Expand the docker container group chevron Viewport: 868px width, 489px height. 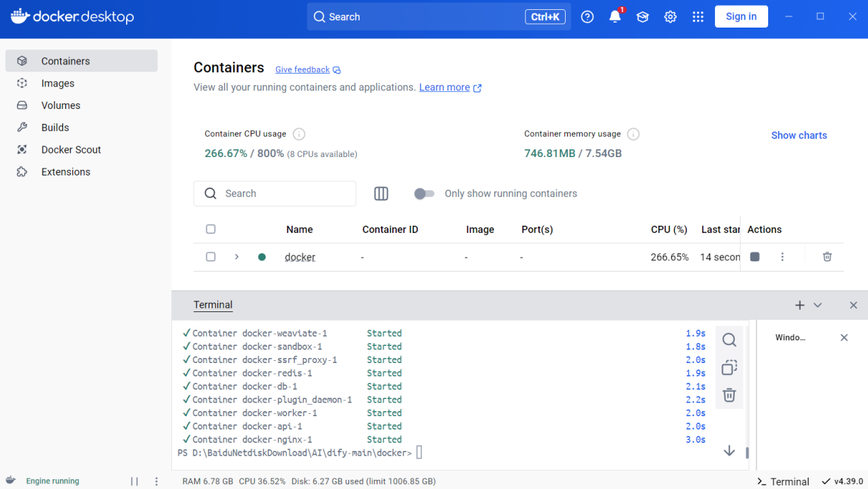click(x=237, y=257)
